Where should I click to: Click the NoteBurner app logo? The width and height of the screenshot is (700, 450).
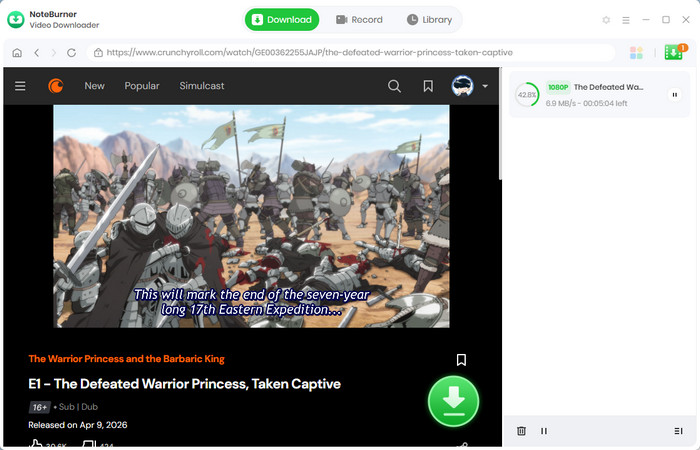pyautogui.click(x=16, y=20)
